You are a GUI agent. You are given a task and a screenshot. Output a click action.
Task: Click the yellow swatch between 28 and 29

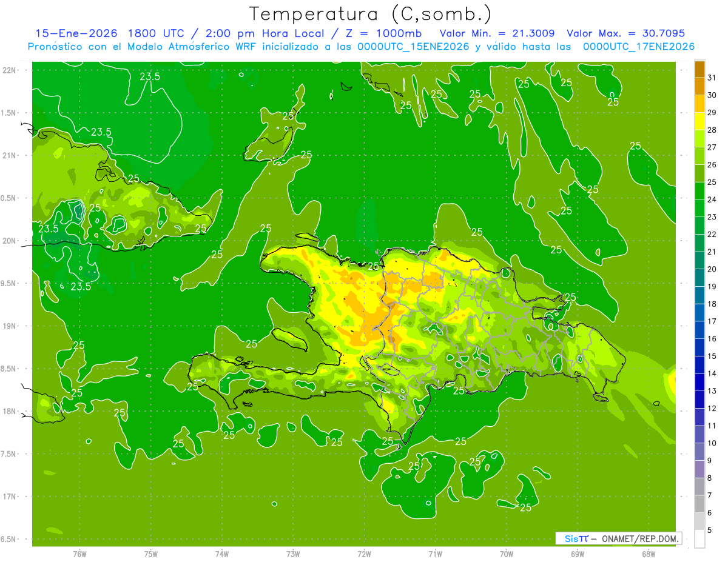coord(699,121)
